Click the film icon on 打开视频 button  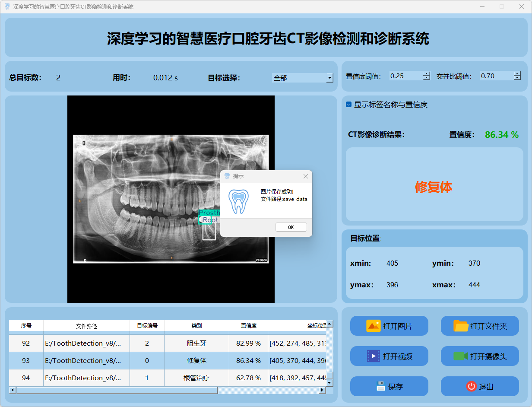click(373, 356)
